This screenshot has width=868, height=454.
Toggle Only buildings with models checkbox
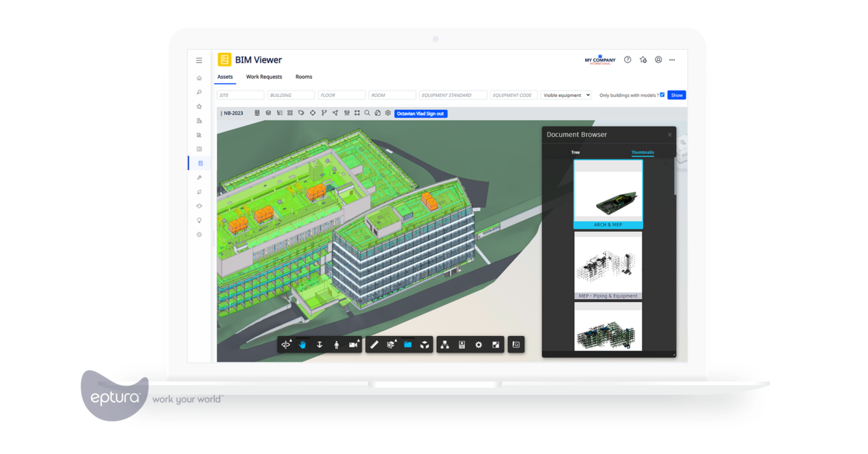[663, 95]
